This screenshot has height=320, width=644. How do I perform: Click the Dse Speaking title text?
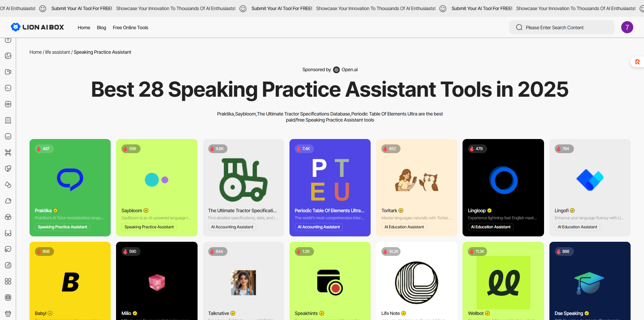pyautogui.click(x=569, y=313)
